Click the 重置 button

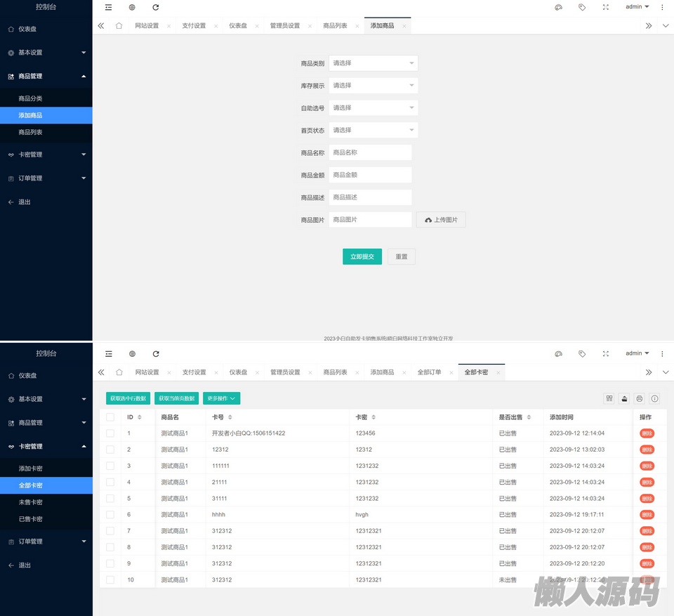(x=402, y=257)
